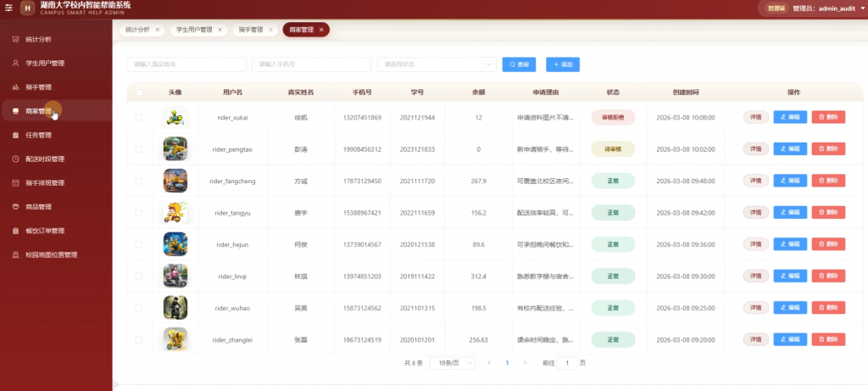
Task: Click phone number 13974851203 cell
Action: coord(362,276)
